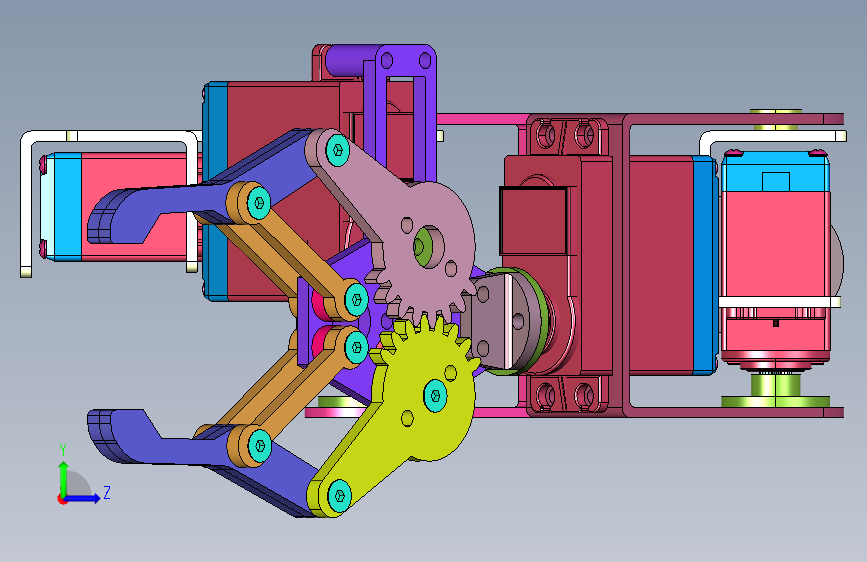Click the "Y" axis label

(x=63, y=450)
